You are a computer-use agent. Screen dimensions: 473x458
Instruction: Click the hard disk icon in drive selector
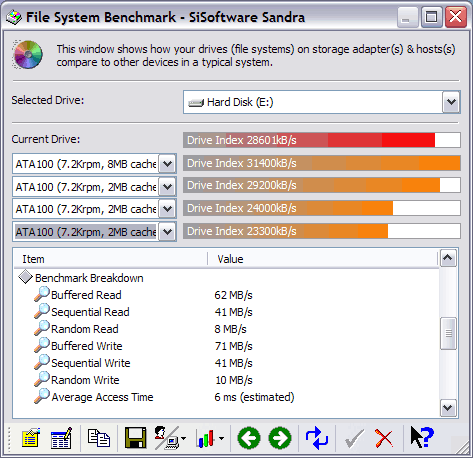point(196,103)
